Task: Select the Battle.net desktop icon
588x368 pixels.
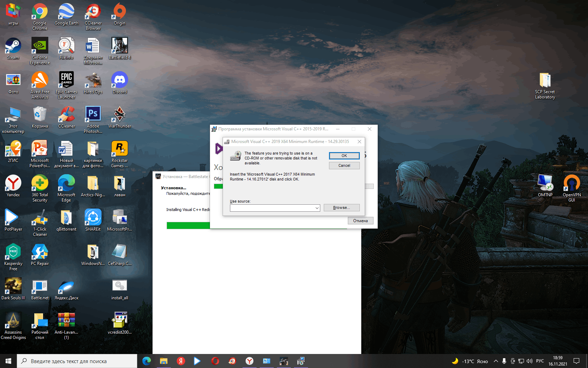Action: pos(40,289)
